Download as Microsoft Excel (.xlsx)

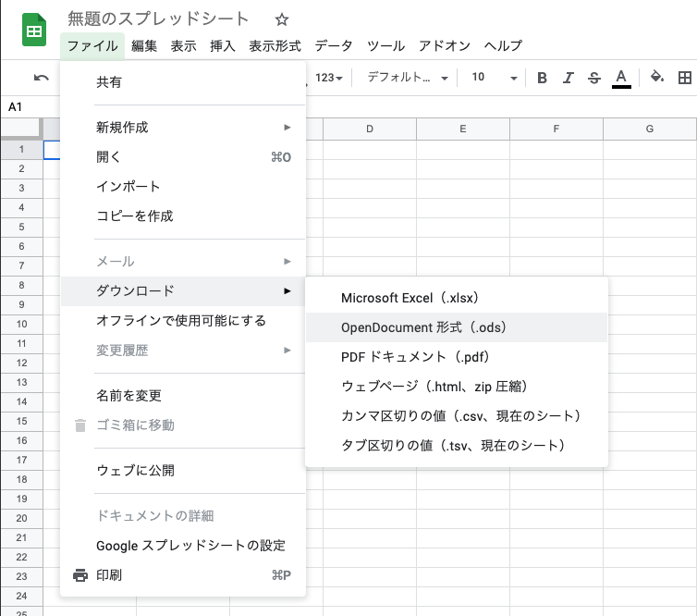457,298
